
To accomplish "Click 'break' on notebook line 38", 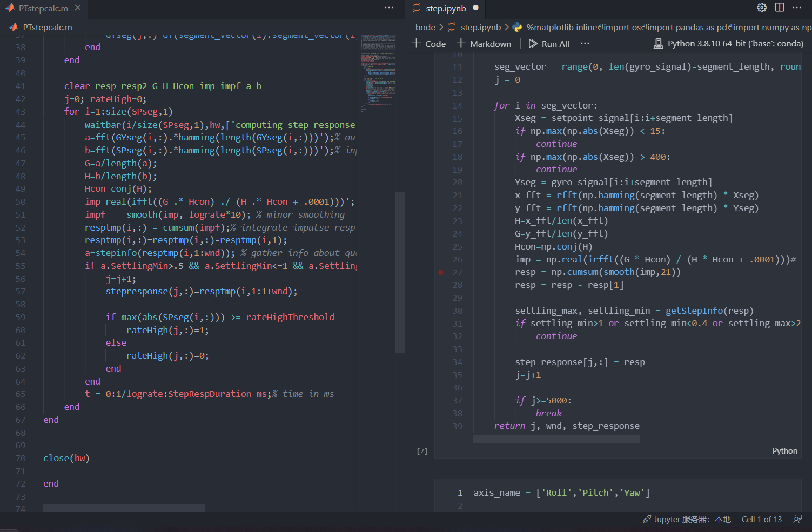I will tap(549, 413).
